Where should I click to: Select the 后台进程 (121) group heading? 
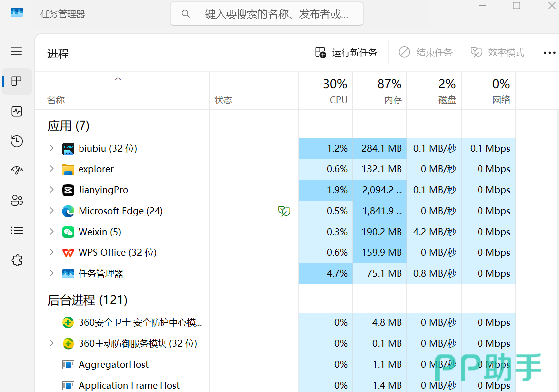87,300
